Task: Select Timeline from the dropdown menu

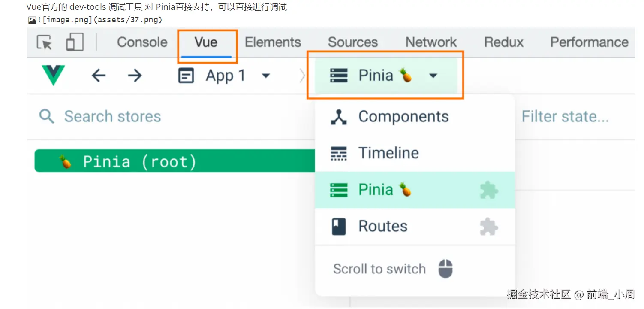Action: pyautogui.click(x=388, y=153)
